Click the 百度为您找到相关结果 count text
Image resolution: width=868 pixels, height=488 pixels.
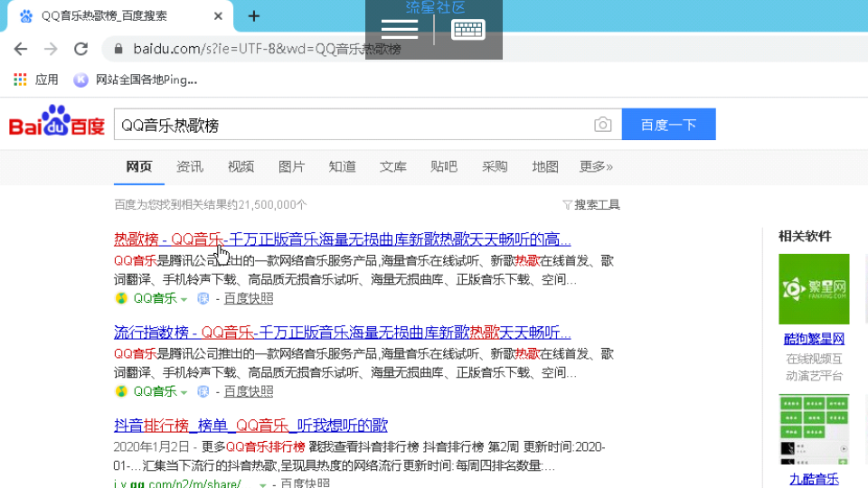click(211, 205)
